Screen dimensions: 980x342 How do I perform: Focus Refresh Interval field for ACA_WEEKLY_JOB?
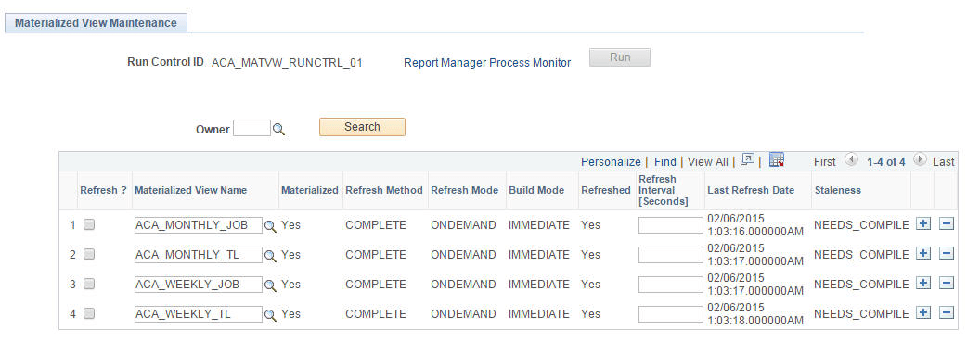coord(670,284)
